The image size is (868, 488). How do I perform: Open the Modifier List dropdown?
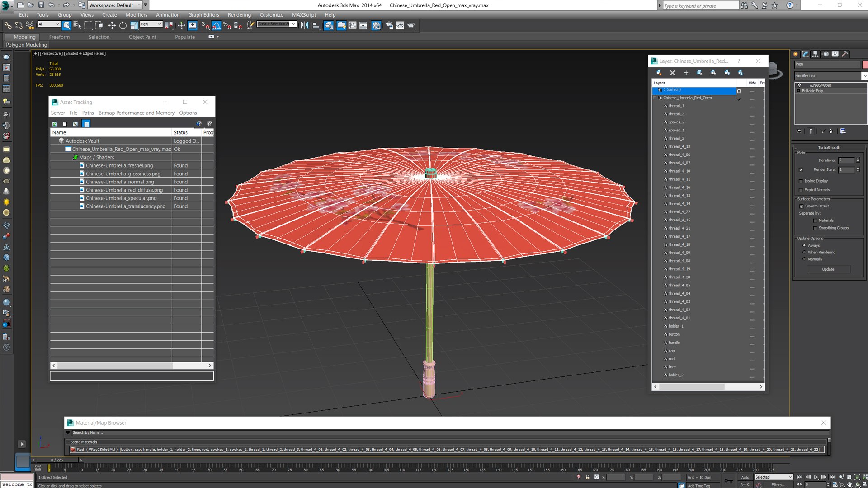click(830, 76)
